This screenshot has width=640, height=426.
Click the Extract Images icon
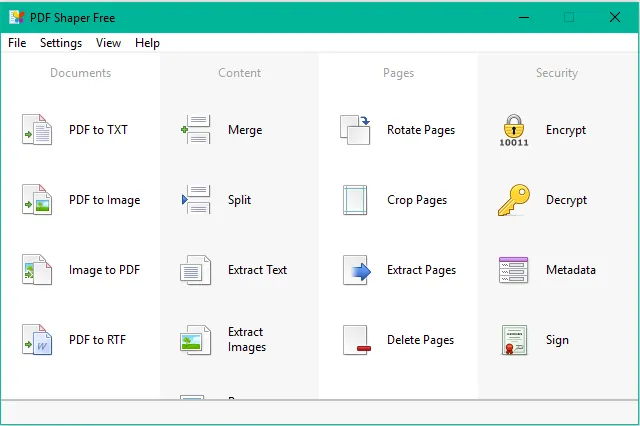196,340
